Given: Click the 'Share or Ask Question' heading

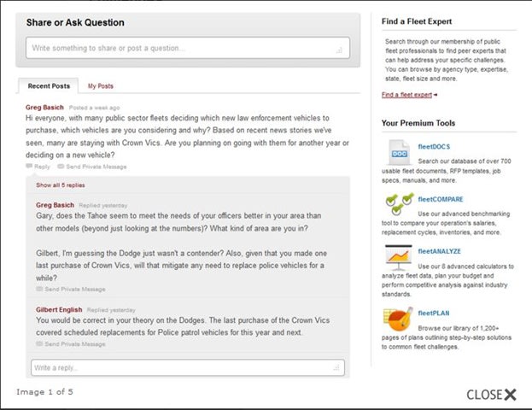Looking at the screenshot, I should [x=75, y=22].
